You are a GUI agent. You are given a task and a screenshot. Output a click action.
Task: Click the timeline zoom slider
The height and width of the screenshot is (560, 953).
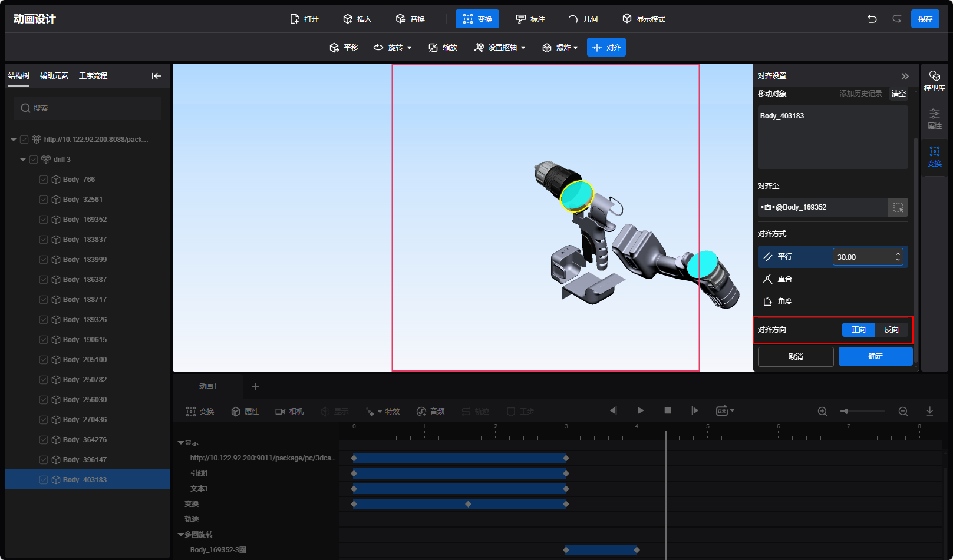point(863,411)
